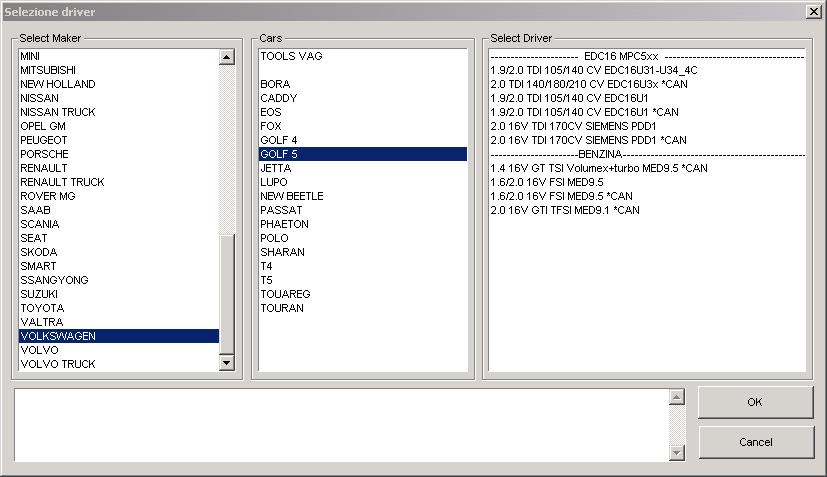Image resolution: width=827 pixels, height=477 pixels.
Task: Click the Cancel button
Action: 755,442
